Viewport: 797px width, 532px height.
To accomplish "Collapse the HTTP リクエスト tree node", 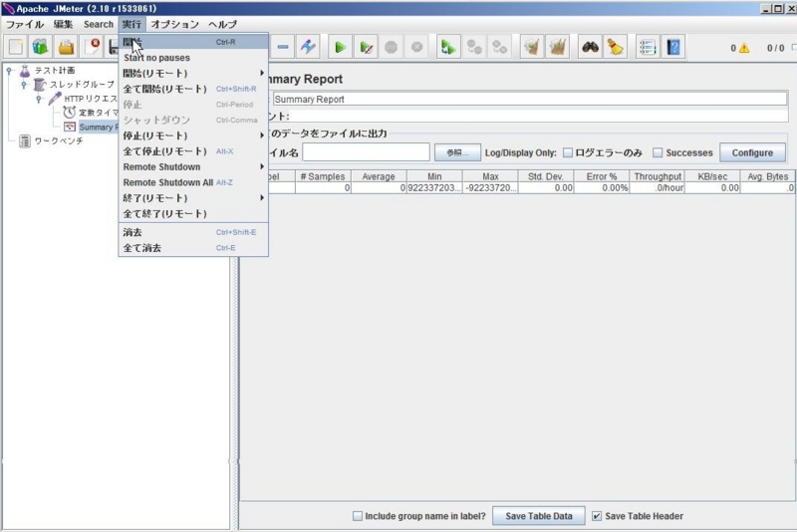I will (x=39, y=99).
